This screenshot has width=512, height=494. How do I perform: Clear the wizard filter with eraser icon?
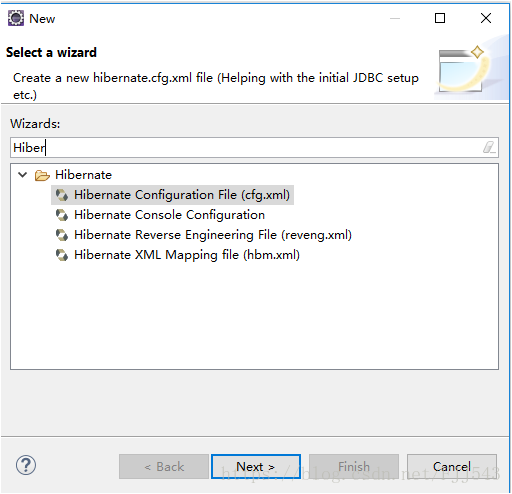pyautogui.click(x=489, y=147)
